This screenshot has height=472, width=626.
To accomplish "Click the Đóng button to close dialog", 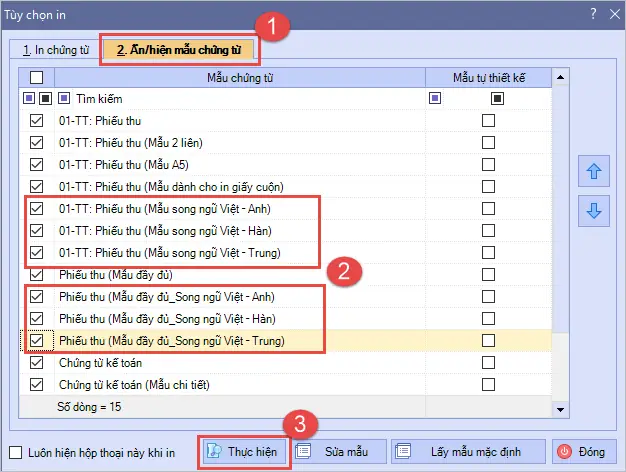I will 578,451.
